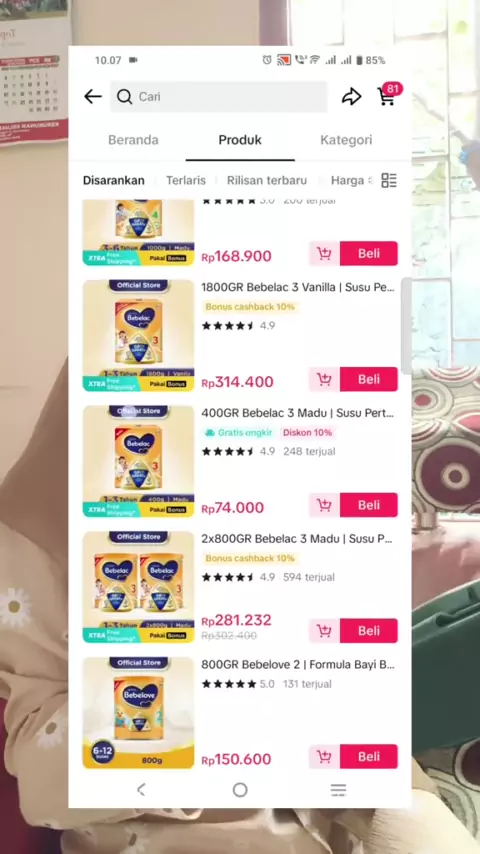Screen dimensions: 480x854
Task: Add 1800GR Bebelac 3 Vanilla to cart
Action: tap(324, 379)
